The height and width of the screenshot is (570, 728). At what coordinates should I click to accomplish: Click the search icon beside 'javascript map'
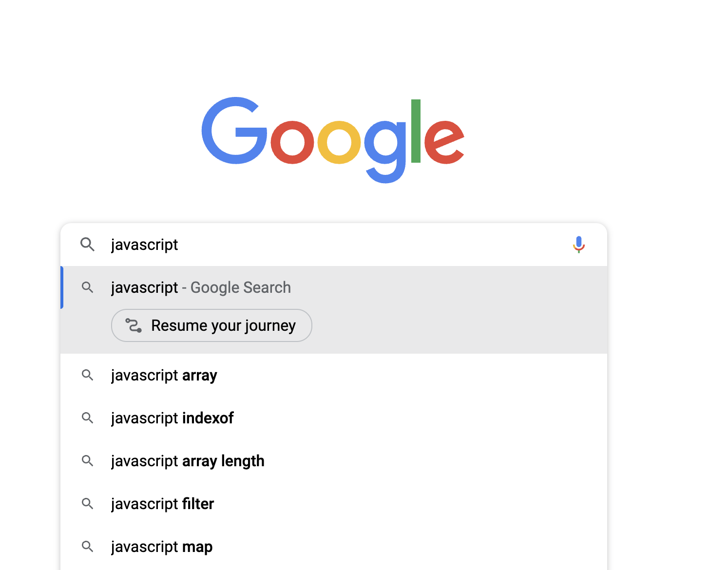[x=88, y=547]
